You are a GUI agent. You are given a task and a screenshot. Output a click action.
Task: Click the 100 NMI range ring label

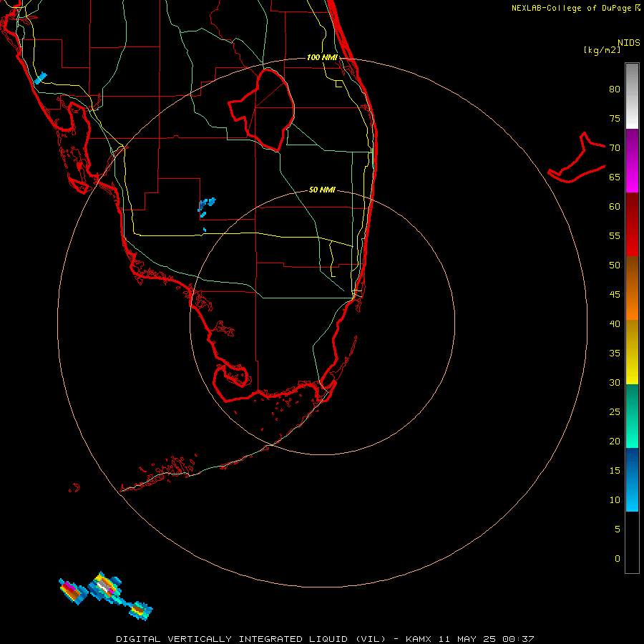pyautogui.click(x=322, y=57)
